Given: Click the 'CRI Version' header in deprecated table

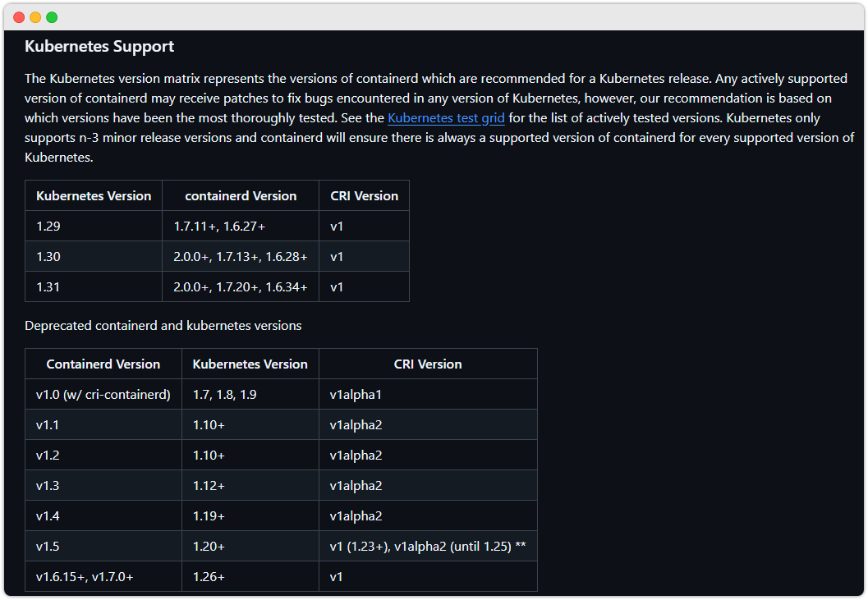Looking at the screenshot, I should pos(428,364).
